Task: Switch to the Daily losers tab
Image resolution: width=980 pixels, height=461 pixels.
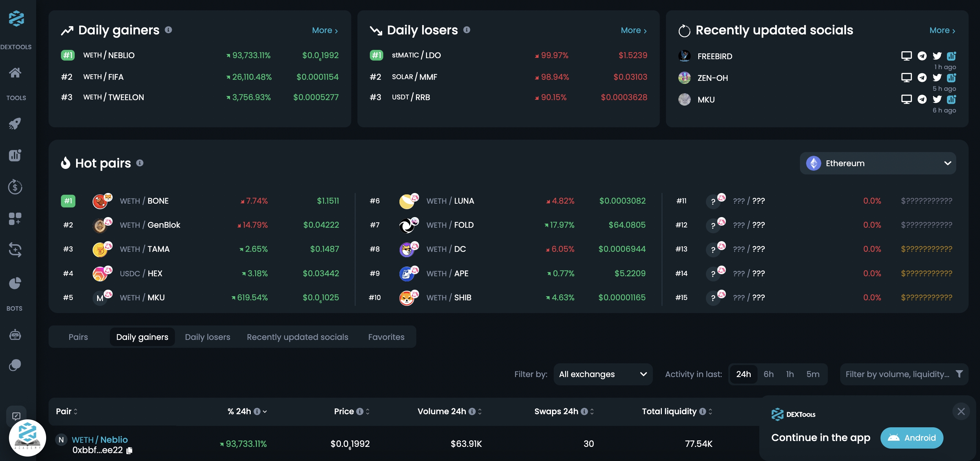Action: point(208,337)
